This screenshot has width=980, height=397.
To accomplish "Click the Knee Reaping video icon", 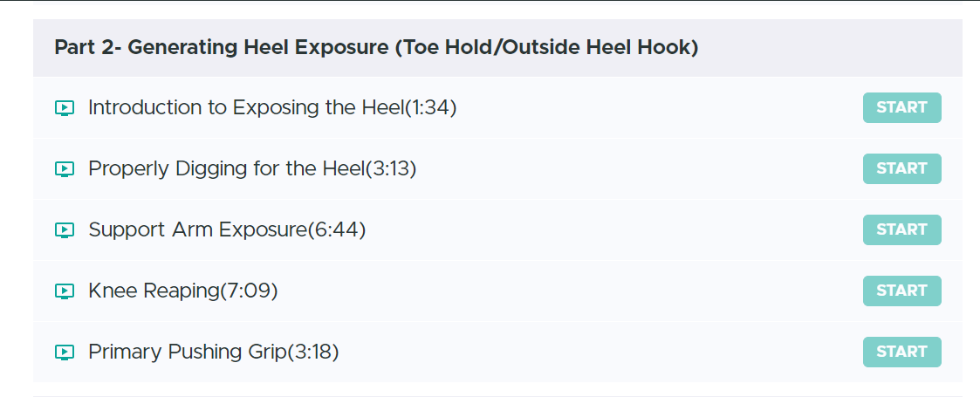I will tap(64, 291).
